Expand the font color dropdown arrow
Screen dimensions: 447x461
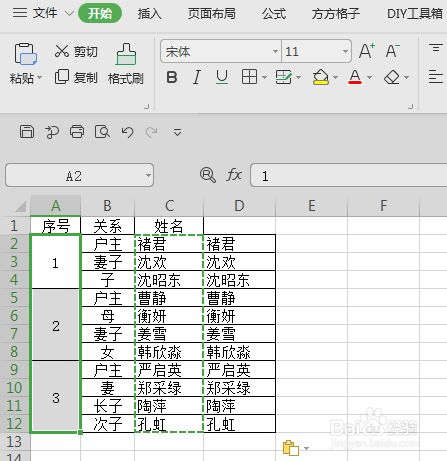[x=369, y=78]
